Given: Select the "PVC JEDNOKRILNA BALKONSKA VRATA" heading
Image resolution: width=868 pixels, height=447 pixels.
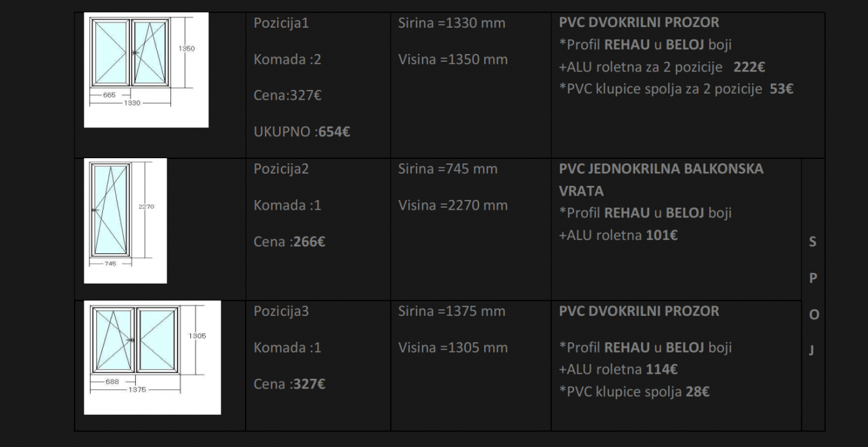Looking at the screenshot, I should [x=661, y=179].
